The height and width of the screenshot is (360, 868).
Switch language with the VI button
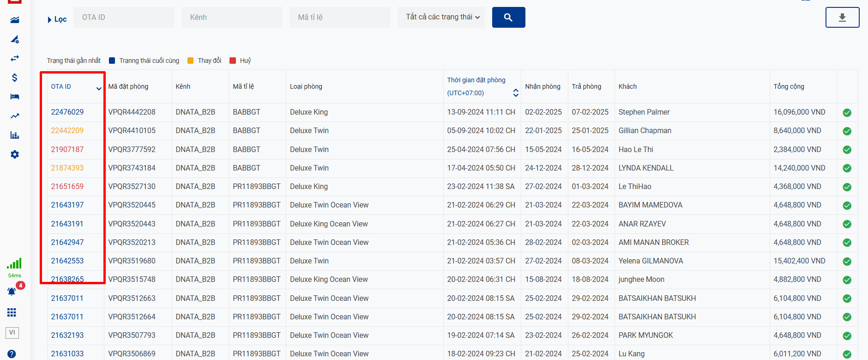tap(12, 333)
